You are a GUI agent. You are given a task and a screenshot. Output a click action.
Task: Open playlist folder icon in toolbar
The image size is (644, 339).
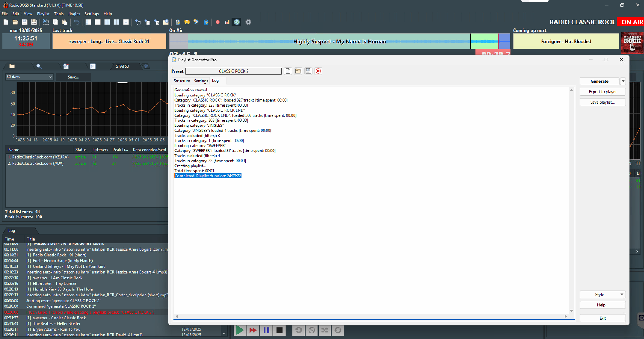15,22
